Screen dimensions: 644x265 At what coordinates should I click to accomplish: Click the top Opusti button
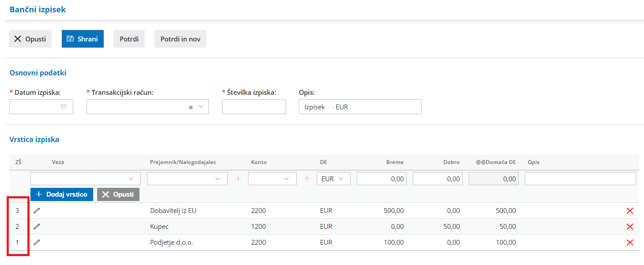click(x=30, y=39)
